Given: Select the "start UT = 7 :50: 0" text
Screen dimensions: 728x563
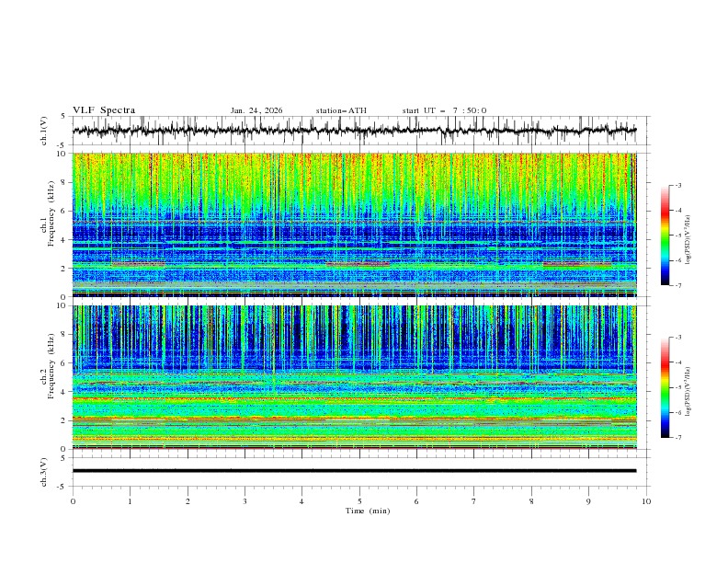Looking at the screenshot, I should click(444, 110).
